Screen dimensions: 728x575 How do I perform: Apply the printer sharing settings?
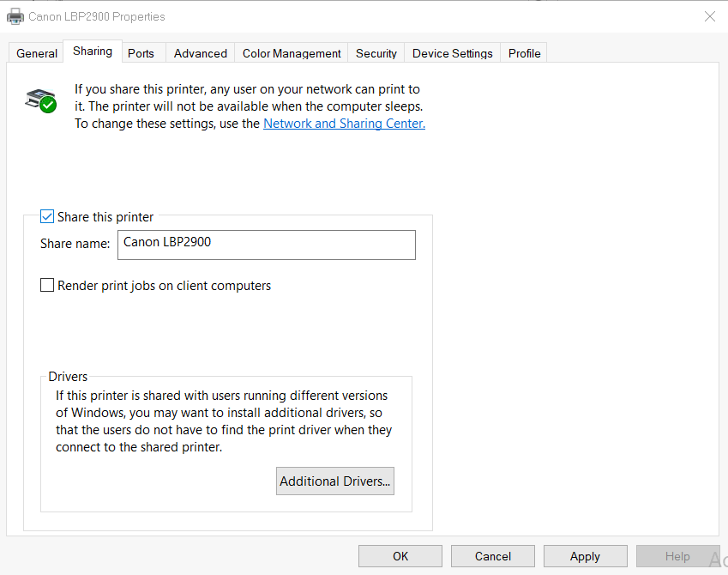click(585, 556)
